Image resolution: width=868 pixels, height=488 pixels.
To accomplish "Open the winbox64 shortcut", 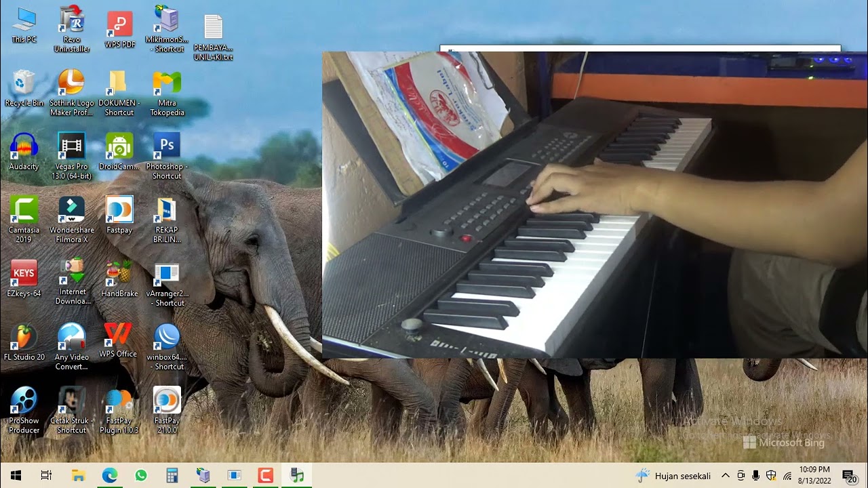I will coord(167,346).
